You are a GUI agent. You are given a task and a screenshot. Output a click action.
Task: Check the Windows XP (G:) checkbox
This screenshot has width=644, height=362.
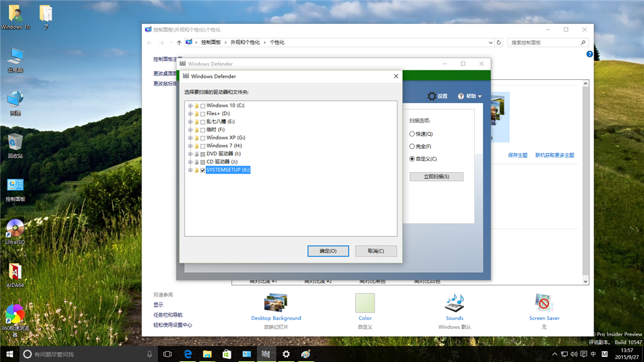tap(203, 138)
